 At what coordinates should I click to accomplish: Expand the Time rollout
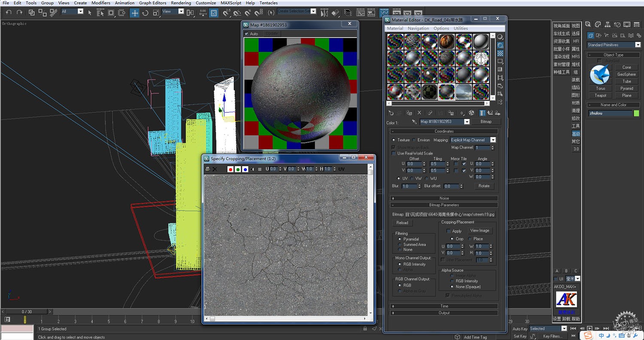444,306
